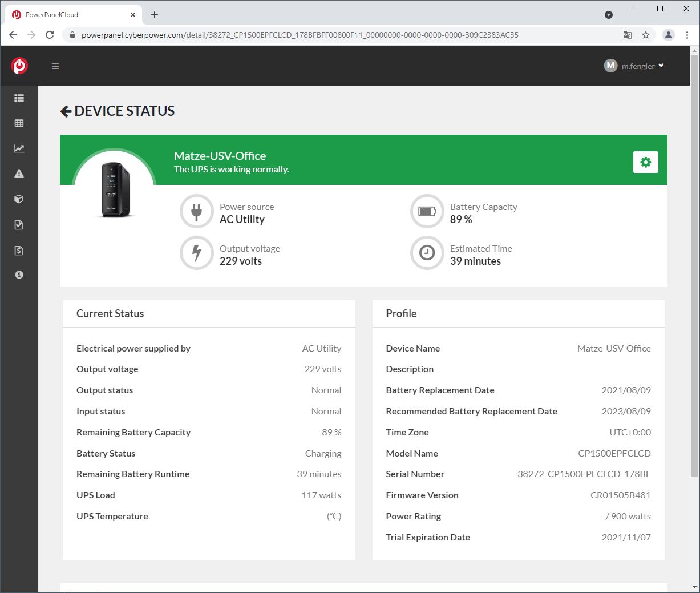
Task: Click the Google Translate icon in address bar
Action: point(628,35)
